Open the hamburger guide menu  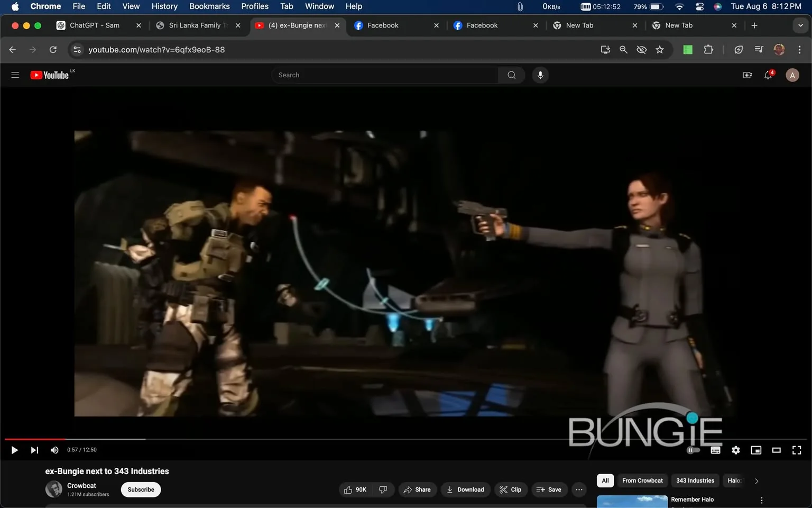[x=15, y=75]
